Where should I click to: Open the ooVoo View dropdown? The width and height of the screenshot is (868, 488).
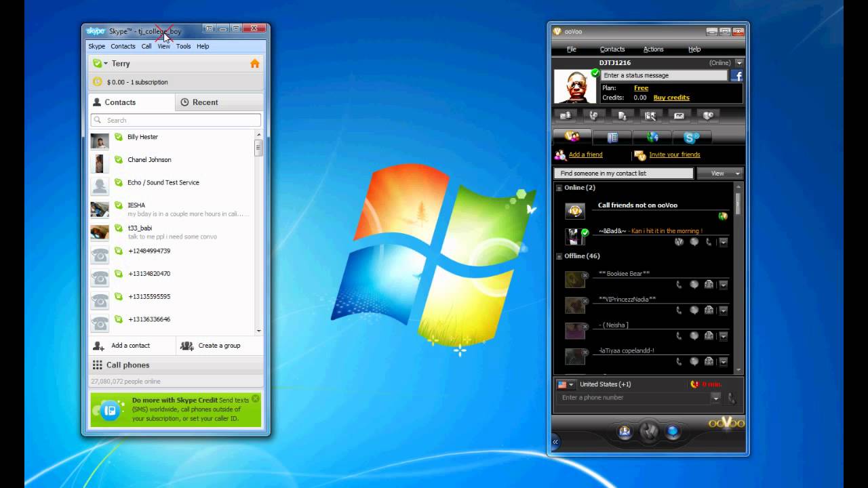719,174
